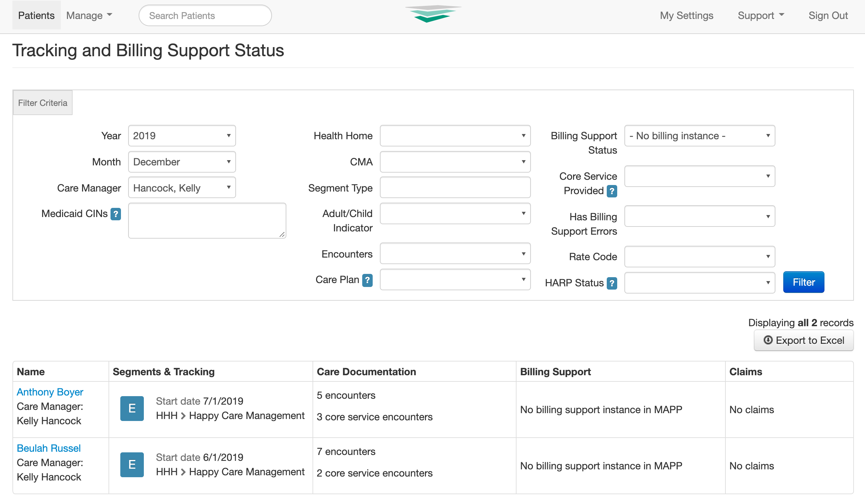Click '3 core service encounters' text
865x504 pixels.
[x=375, y=417]
